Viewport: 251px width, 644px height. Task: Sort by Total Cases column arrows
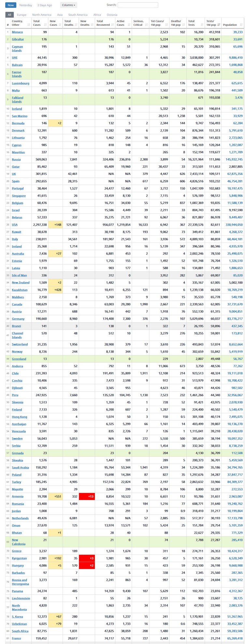pos(46,25)
